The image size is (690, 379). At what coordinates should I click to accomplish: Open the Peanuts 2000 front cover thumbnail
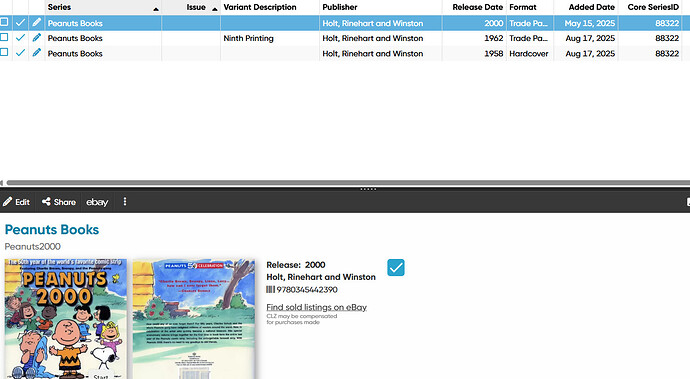pos(66,319)
